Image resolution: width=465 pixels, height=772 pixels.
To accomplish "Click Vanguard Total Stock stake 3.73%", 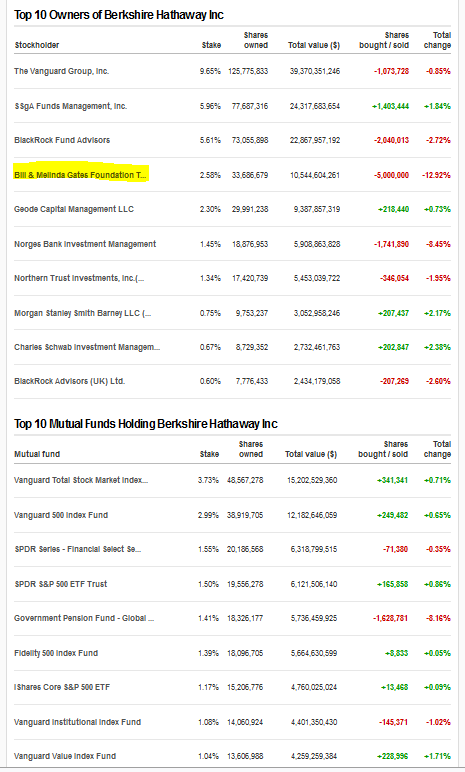I will (x=208, y=480).
